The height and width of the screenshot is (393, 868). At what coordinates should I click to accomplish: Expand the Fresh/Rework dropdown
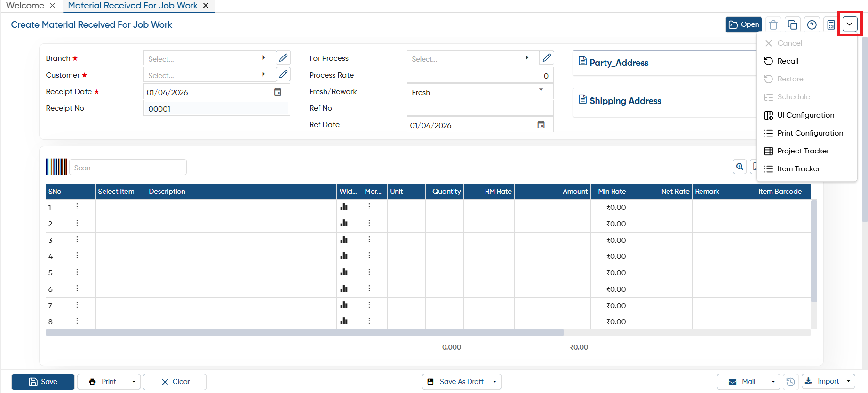541,90
